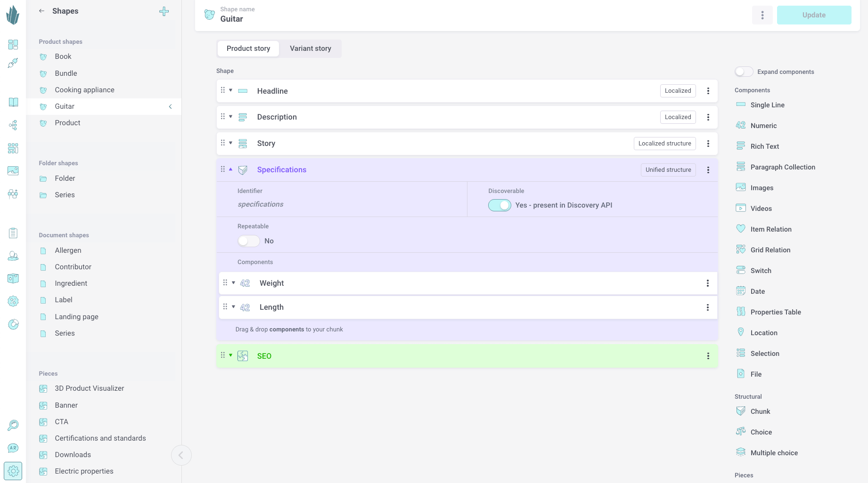
Task: Click drag handle of SEO piece
Action: (223, 355)
